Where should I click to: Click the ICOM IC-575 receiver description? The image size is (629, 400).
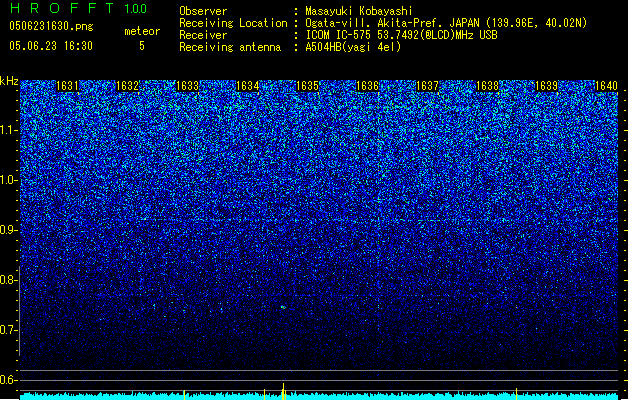(401, 35)
